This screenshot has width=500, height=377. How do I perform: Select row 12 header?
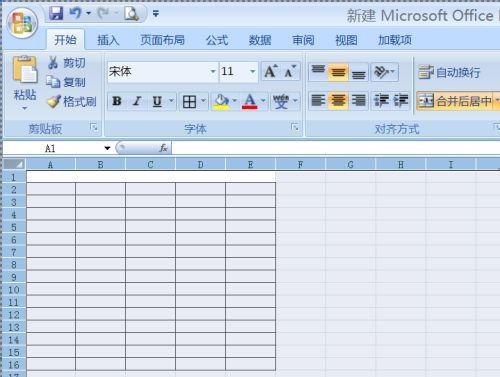14,315
